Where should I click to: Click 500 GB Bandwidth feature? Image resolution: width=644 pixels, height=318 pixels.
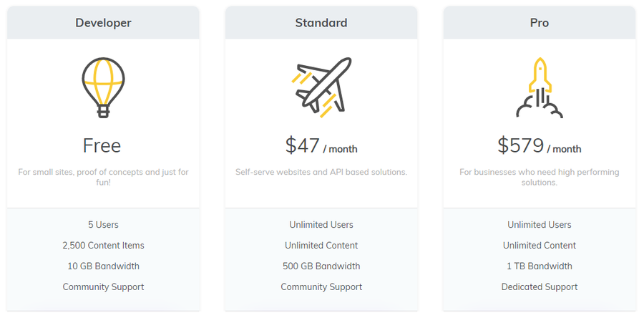(321, 266)
